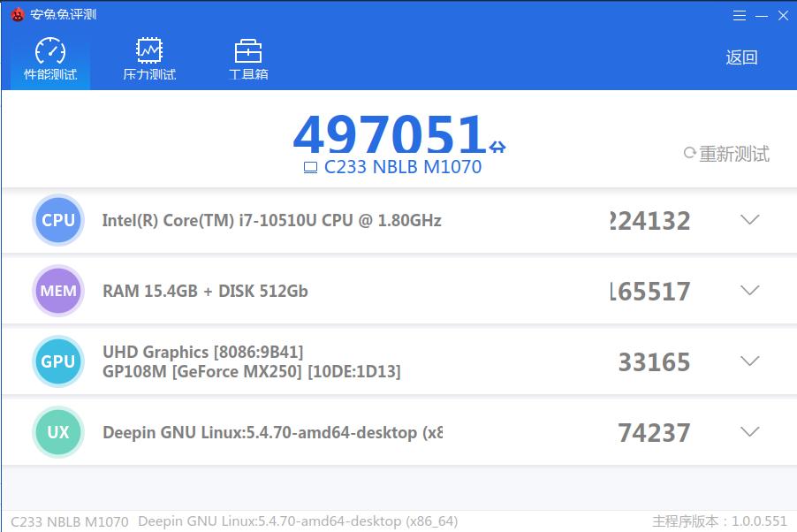Switch to the 压力测试 stress test tab

[149, 59]
